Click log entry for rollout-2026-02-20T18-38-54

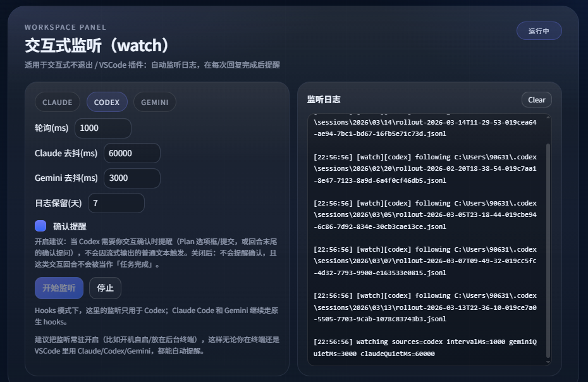click(x=425, y=169)
